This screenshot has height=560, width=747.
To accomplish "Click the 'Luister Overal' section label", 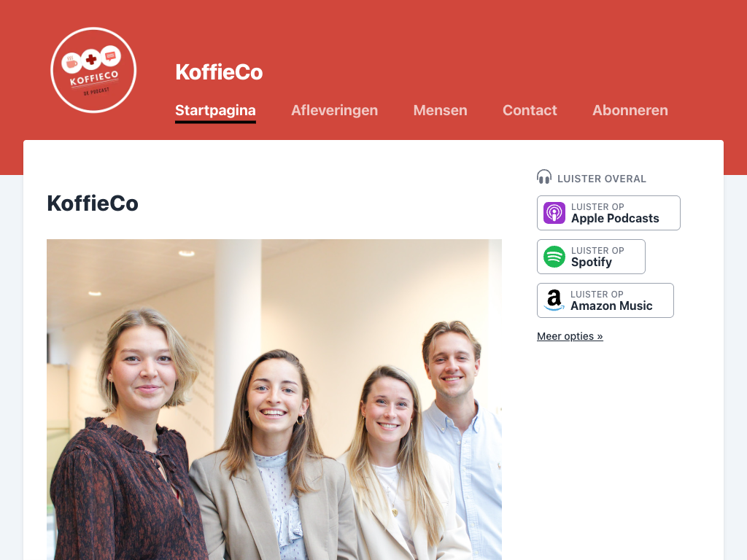I will point(602,179).
